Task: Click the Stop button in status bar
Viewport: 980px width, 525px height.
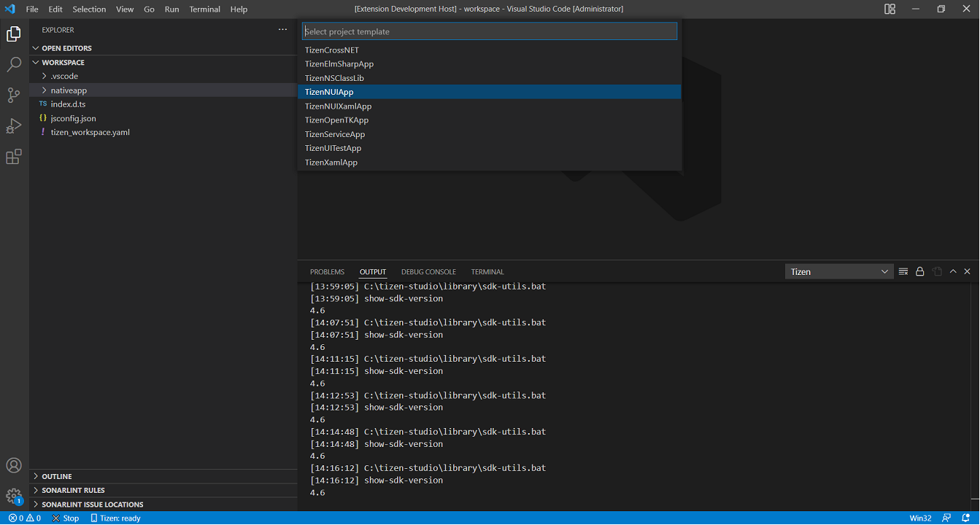Action: tap(66, 518)
